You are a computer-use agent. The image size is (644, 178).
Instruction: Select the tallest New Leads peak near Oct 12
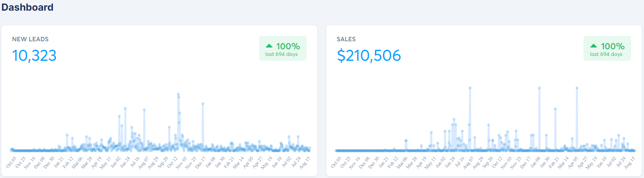(178, 95)
